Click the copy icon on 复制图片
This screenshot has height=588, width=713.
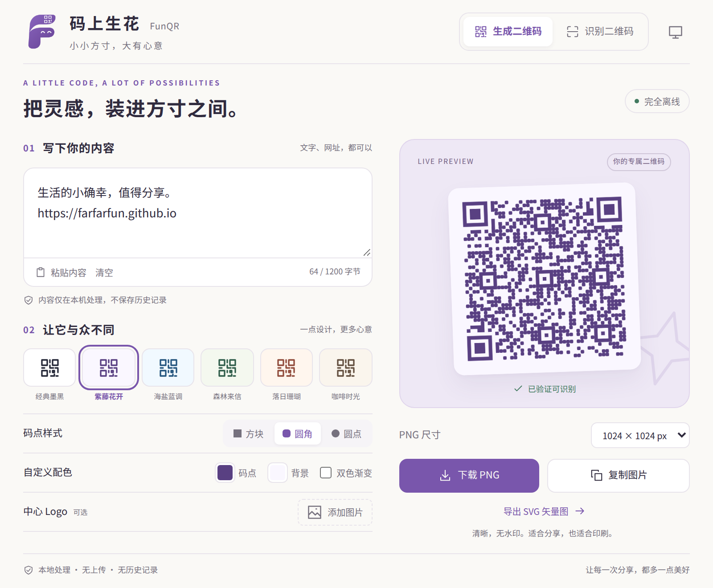(x=596, y=475)
